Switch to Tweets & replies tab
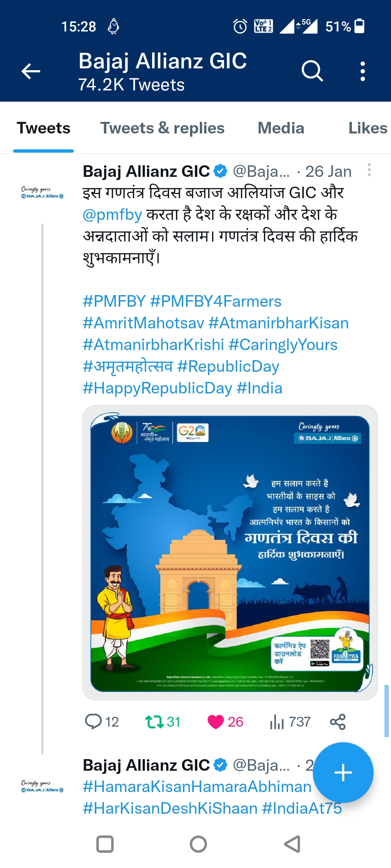Screen dimensions: 391x868 point(162,128)
